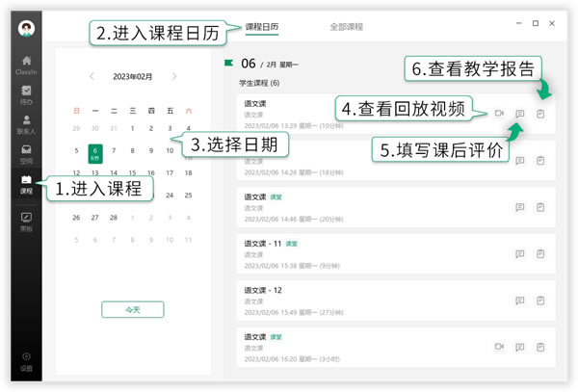Viewport: 578px width, 392px height.
Task: Open teaching report for the 16:20 lesson
Action: [540, 347]
